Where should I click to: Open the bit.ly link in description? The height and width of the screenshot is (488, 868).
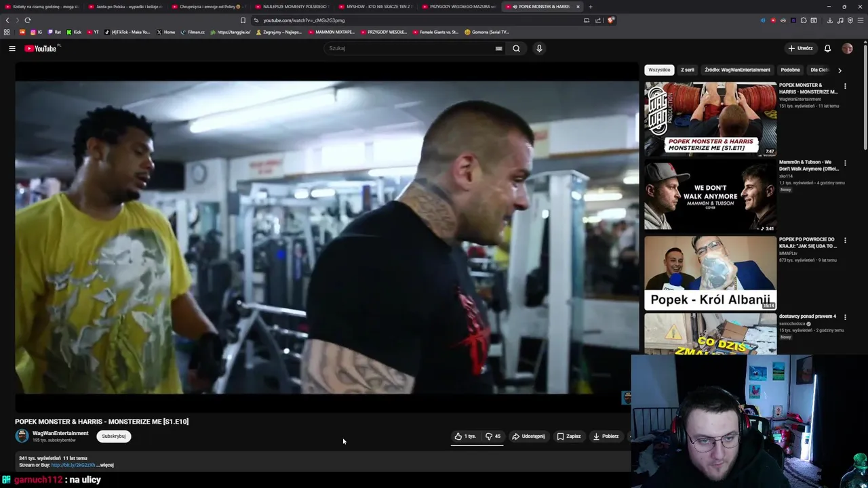73,465
